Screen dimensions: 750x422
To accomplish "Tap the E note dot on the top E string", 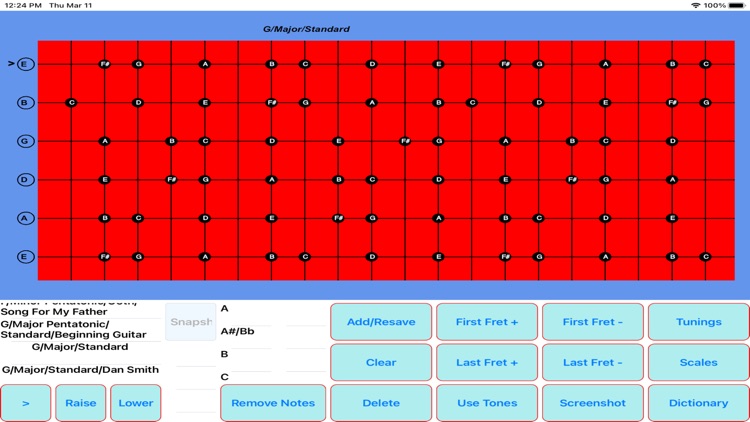I will (x=438, y=64).
